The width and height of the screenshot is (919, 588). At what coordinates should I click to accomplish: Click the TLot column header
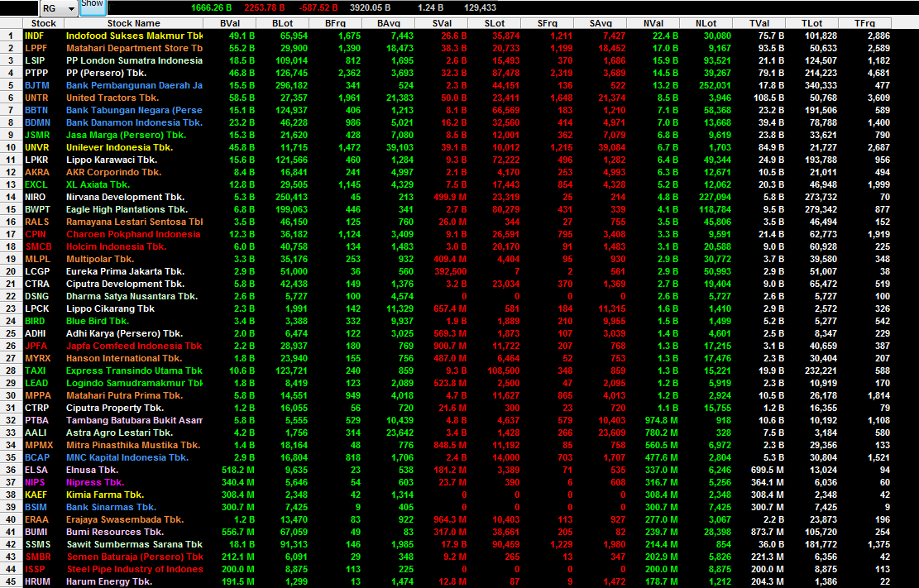point(811,23)
